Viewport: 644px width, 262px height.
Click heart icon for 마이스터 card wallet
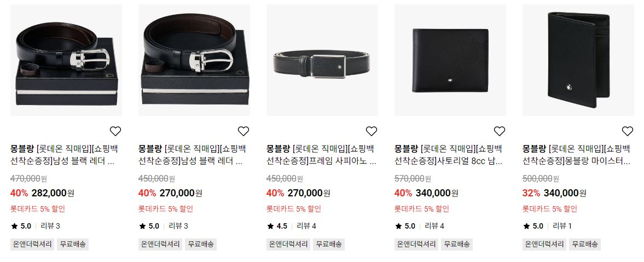[x=628, y=131]
